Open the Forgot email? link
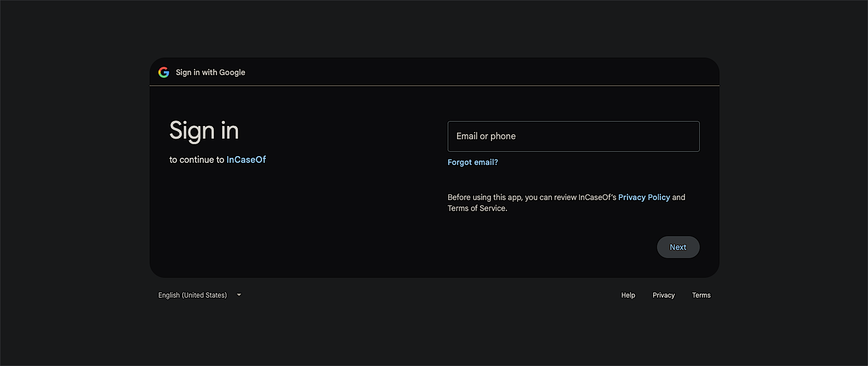 pos(472,162)
